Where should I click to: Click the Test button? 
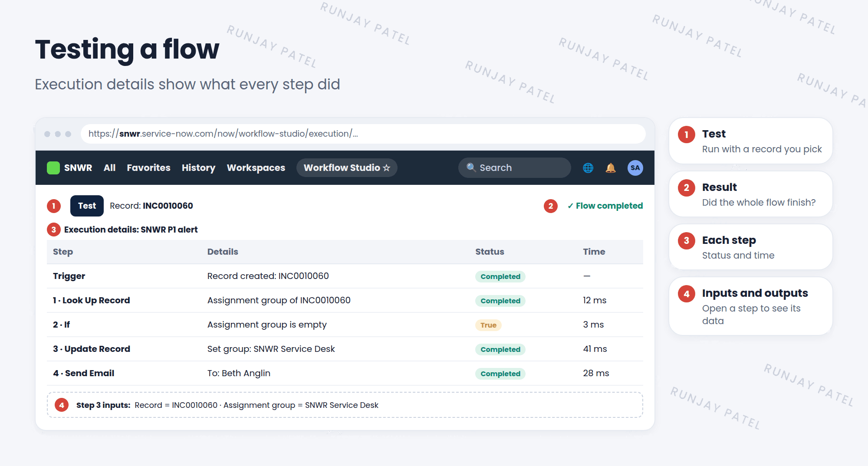[87, 206]
